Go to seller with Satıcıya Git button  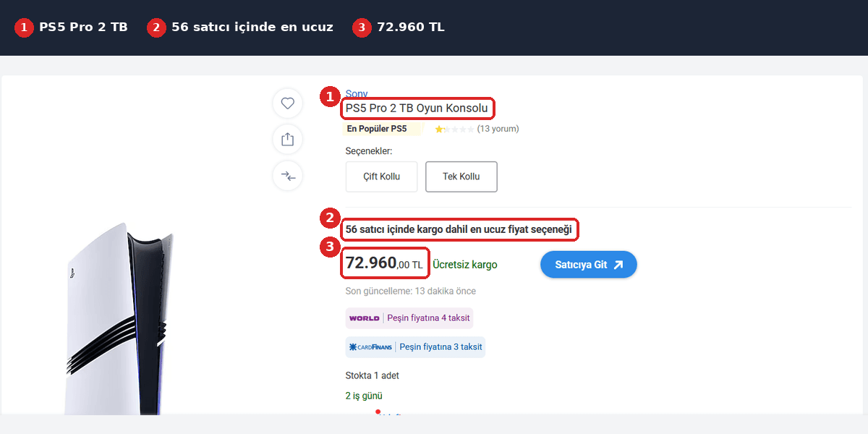(x=588, y=265)
